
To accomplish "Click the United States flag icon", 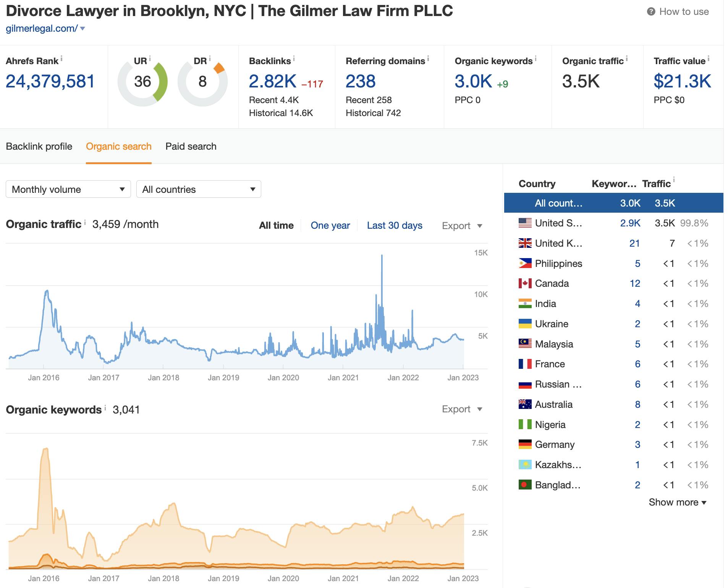I will click(525, 223).
